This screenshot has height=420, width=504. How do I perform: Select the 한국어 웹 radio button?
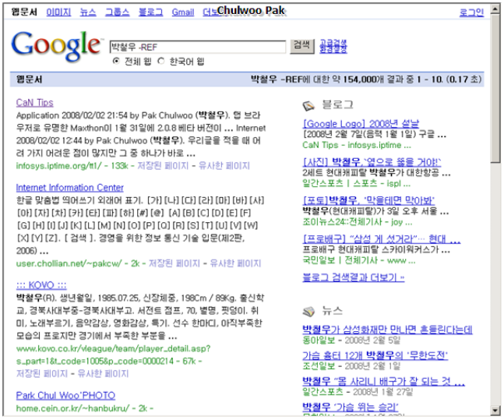pyautogui.click(x=161, y=61)
